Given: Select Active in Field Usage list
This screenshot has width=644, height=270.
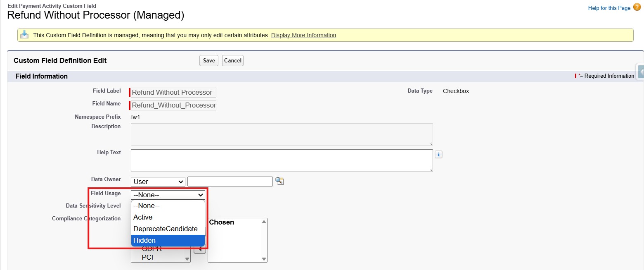Looking at the screenshot, I should tap(168, 217).
